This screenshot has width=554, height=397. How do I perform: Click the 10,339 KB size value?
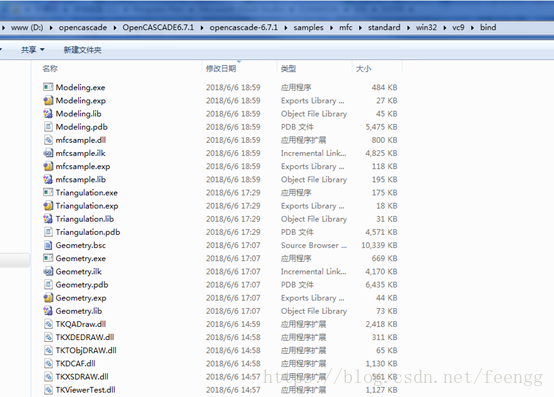[379, 245]
